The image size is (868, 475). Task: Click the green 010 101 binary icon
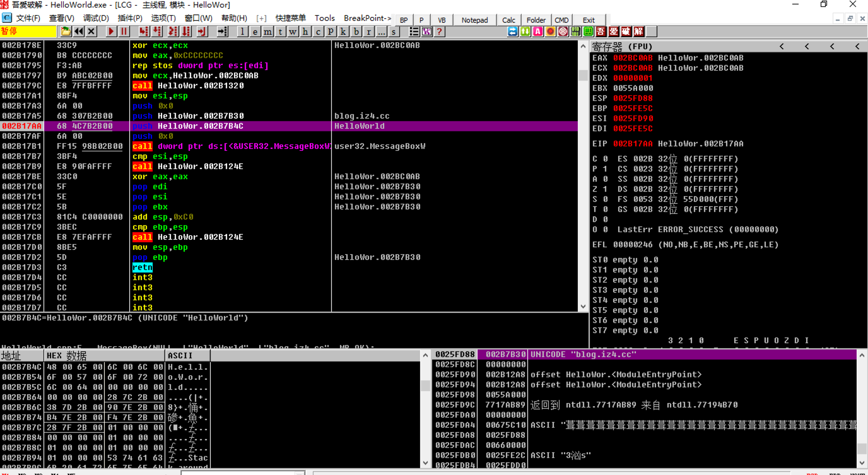coord(576,32)
